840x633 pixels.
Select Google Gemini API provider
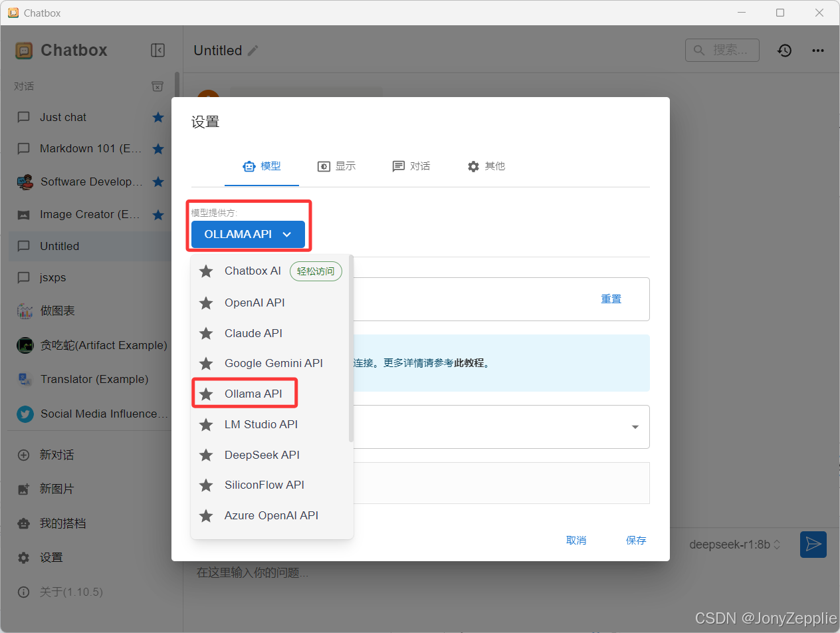click(x=269, y=363)
